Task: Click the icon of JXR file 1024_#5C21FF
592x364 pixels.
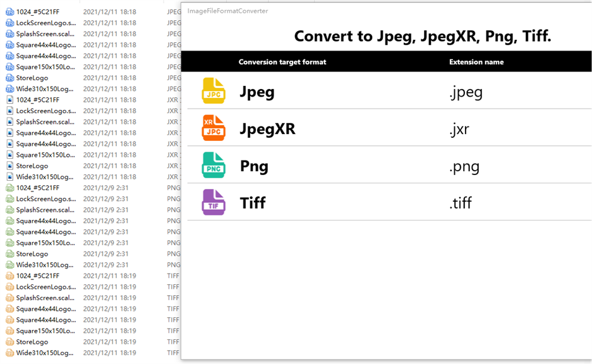Action: [x=10, y=100]
